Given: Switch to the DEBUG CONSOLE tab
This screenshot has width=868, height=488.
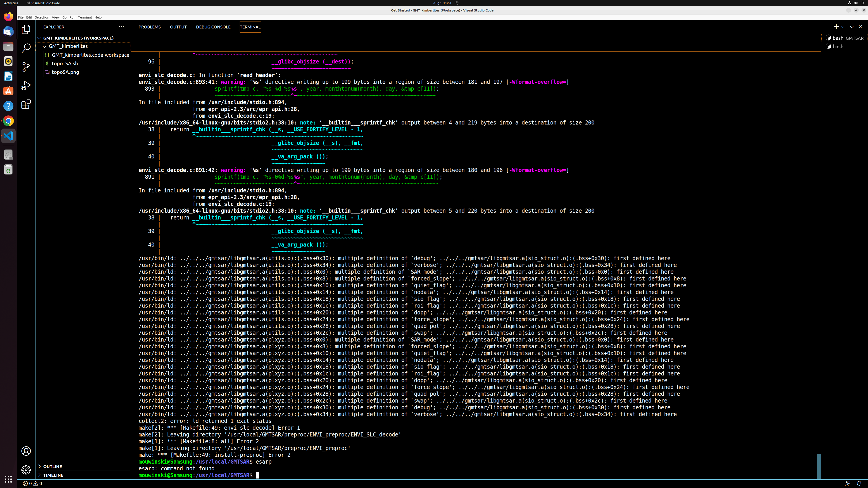Looking at the screenshot, I should [213, 27].
